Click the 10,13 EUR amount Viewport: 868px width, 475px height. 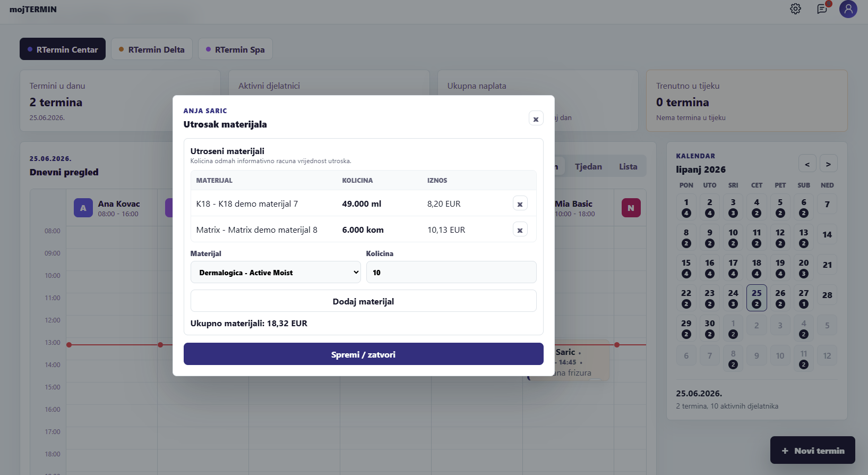tap(446, 230)
